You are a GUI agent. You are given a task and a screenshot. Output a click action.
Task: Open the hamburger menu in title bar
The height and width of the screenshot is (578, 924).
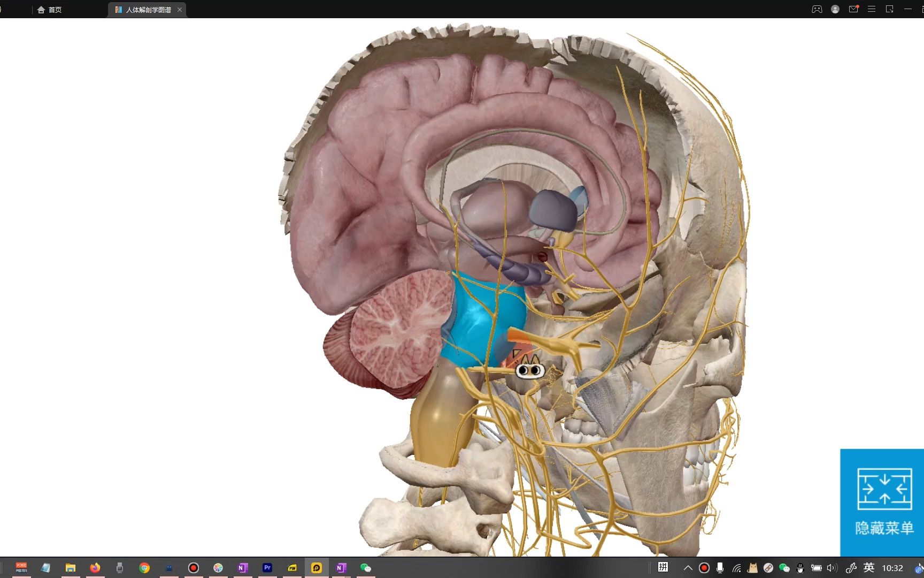pos(872,9)
